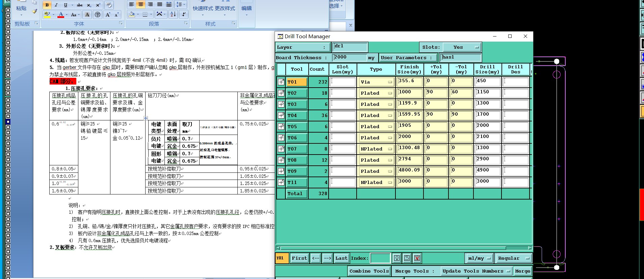The image size is (644, 279).
Task: Apply underline formatting in Word ribbon
Action: (x=66, y=5)
